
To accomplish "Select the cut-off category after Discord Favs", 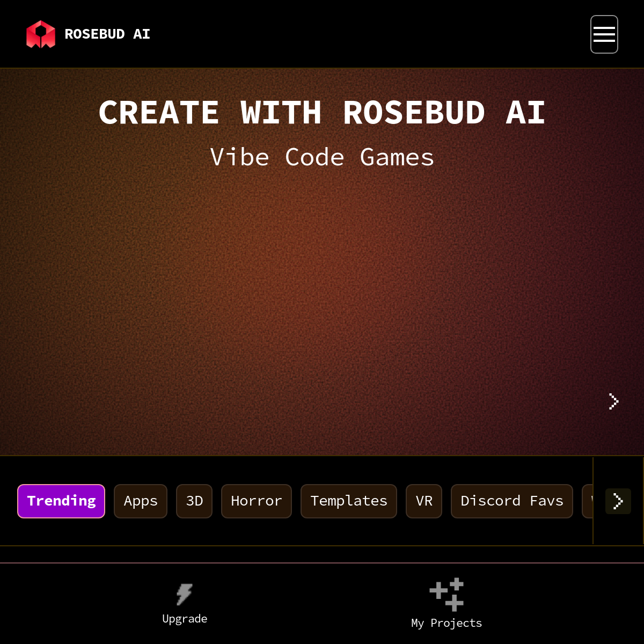I will (x=588, y=501).
